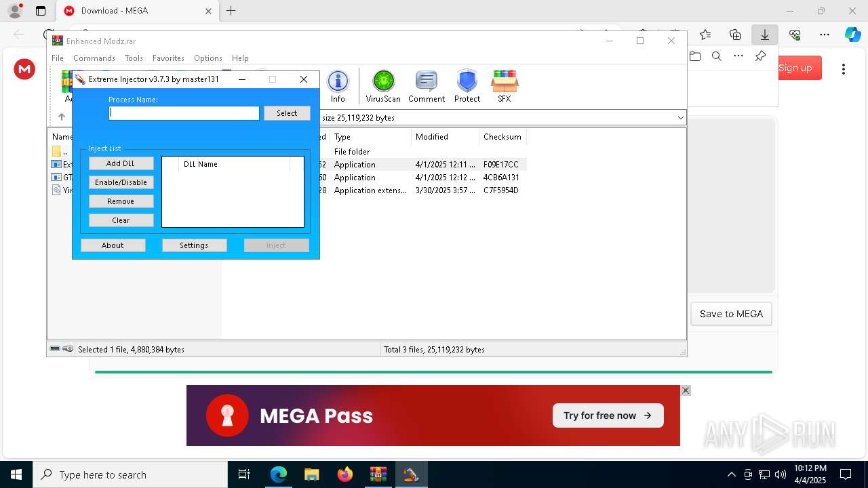The image size is (868, 488).
Task: Sort by Modified column header
Action: (446, 137)
